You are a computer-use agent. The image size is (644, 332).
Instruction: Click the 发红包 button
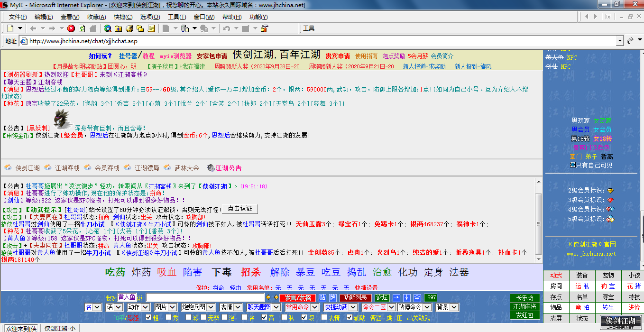pyautogui.click(x=525, y=315)
